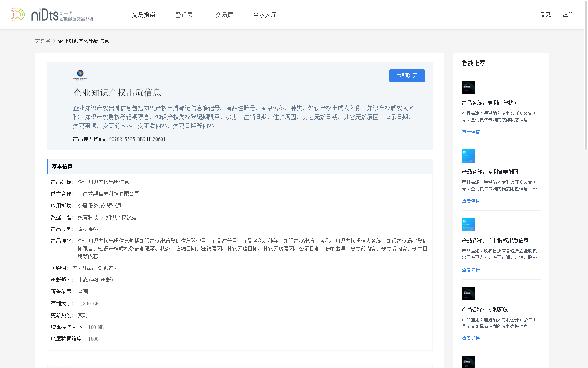Screen dimensions: 588x368
Task: Click the 立即购买 button
Action: click(407, 76)
